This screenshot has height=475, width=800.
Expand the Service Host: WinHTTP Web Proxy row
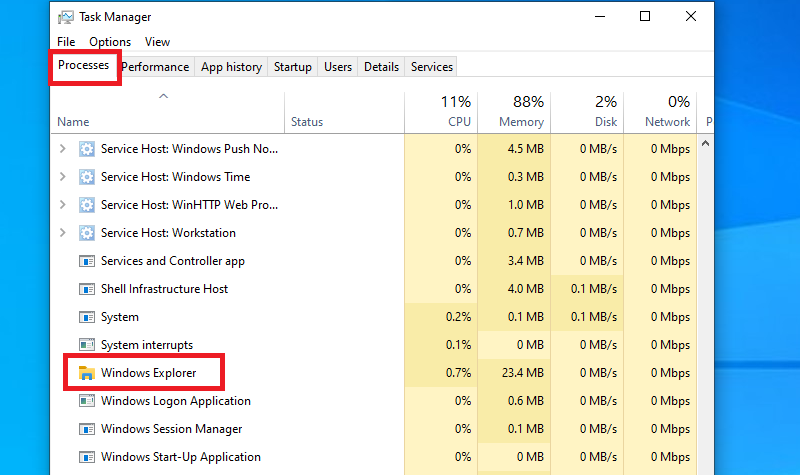pos(64,205)
